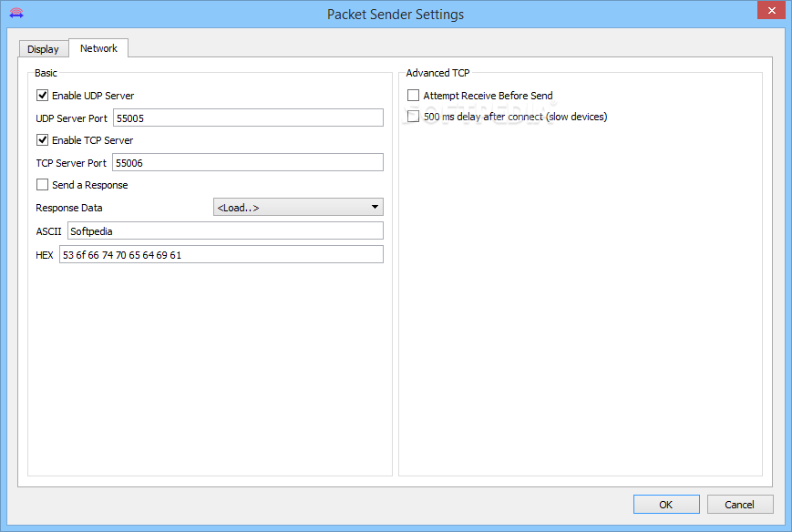Confirm settings with OK button

[666, 505]
